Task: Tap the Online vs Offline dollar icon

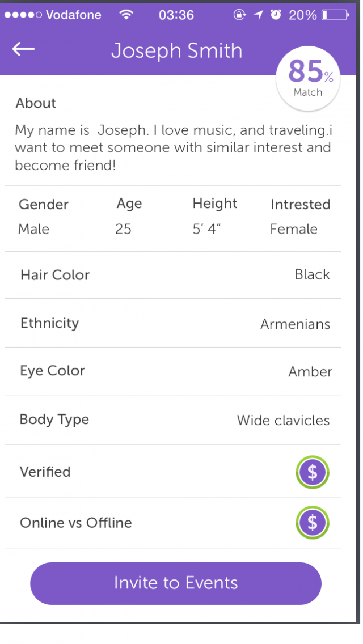Action: pos(312,522)
